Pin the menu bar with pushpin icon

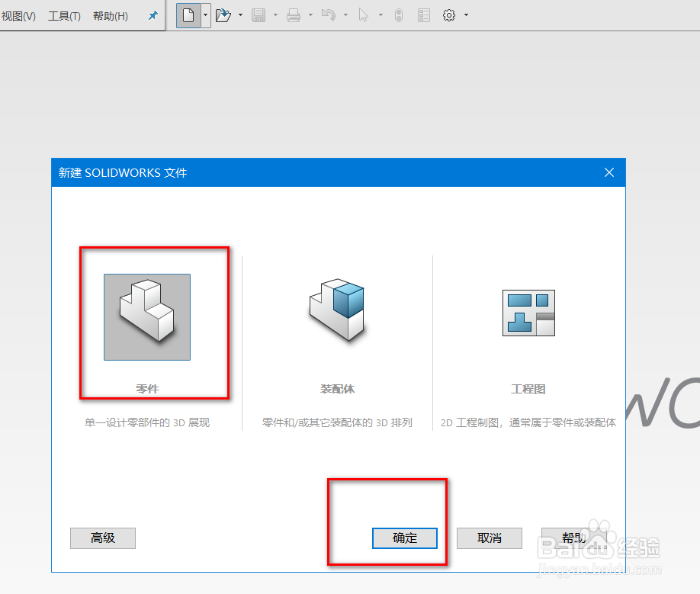pyautogui.click(x=153, y=15)
